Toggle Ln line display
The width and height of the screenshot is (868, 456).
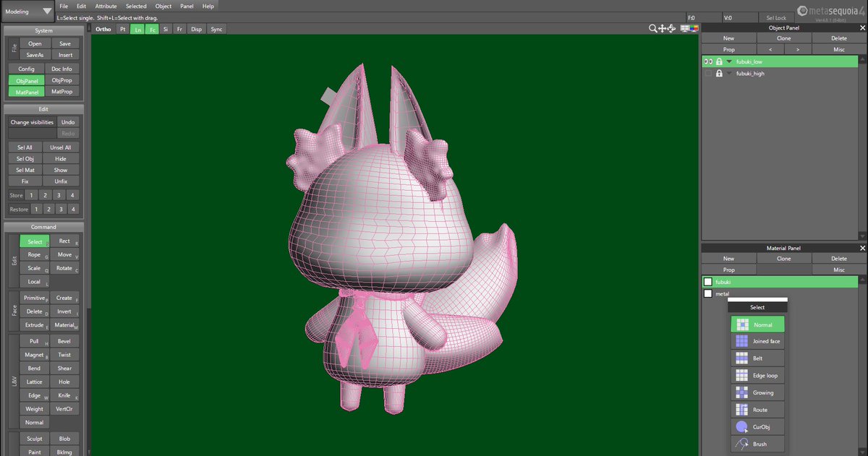click(x=137, y=29)
